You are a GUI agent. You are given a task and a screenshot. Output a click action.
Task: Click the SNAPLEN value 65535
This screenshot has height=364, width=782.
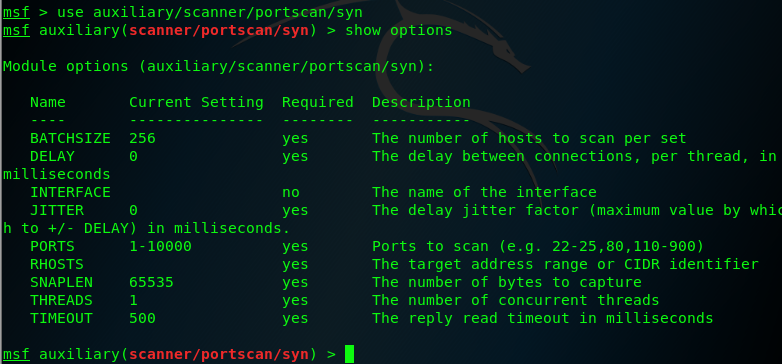click(151, 282)
